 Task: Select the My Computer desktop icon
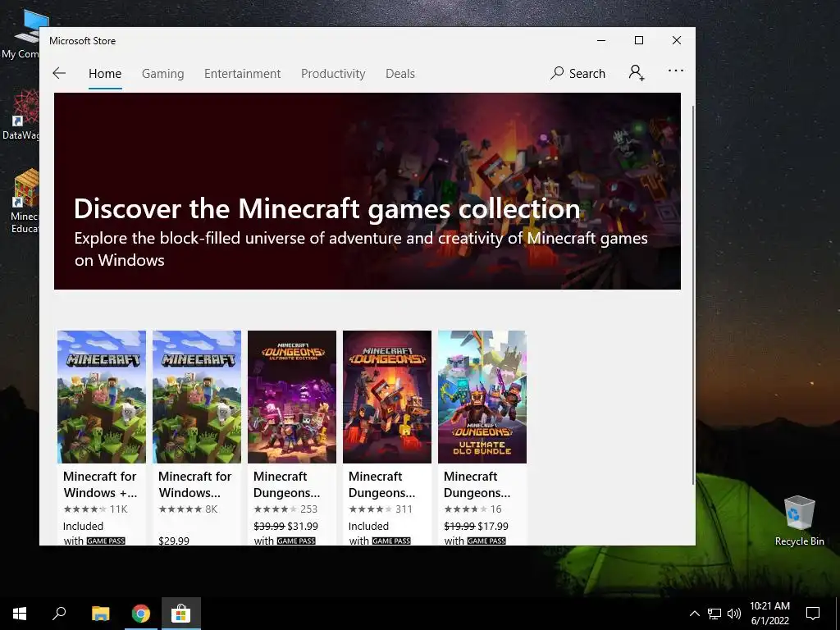(21, 33)
